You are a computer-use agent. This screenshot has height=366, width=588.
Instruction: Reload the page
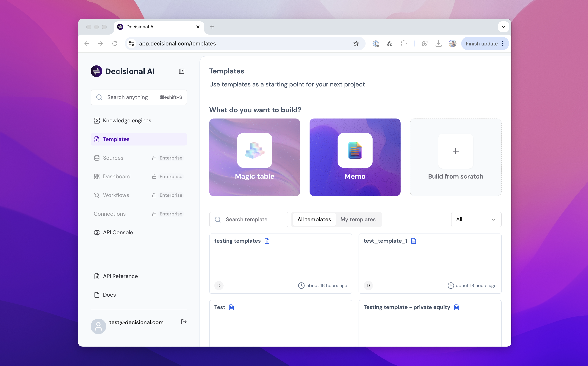pos(115,44)
